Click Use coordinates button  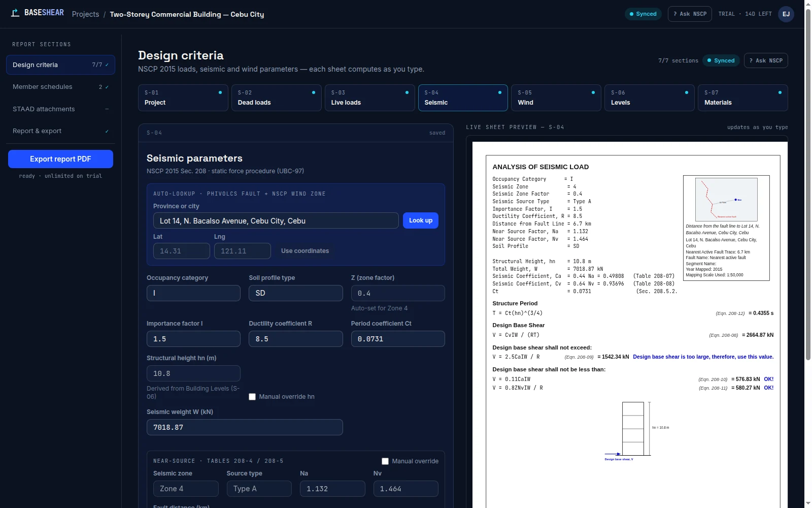click(305, 251)
